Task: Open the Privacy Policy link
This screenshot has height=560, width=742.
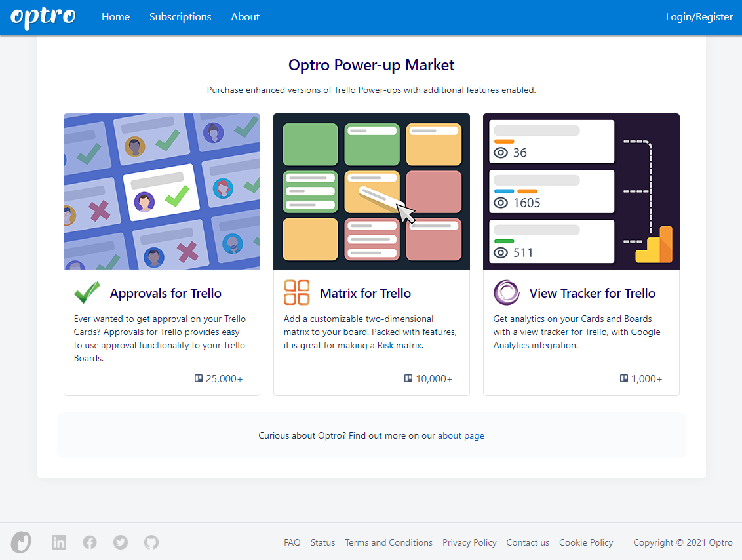Action: point(469,542)
